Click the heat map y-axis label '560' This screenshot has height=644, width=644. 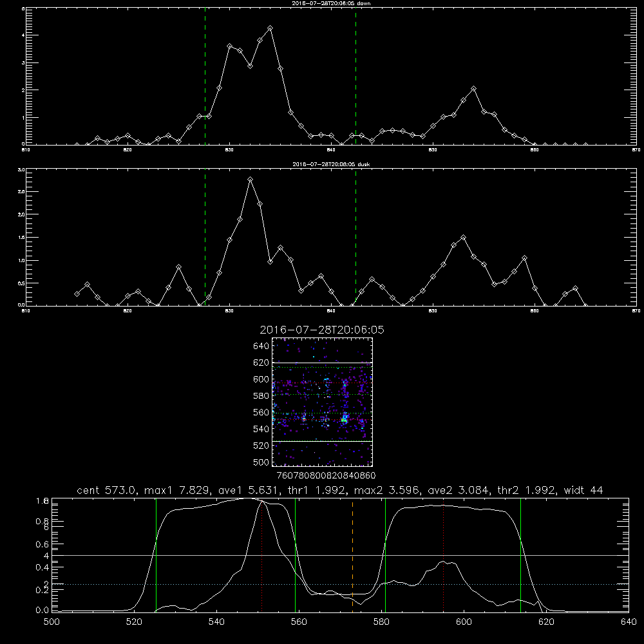(261, 412)
